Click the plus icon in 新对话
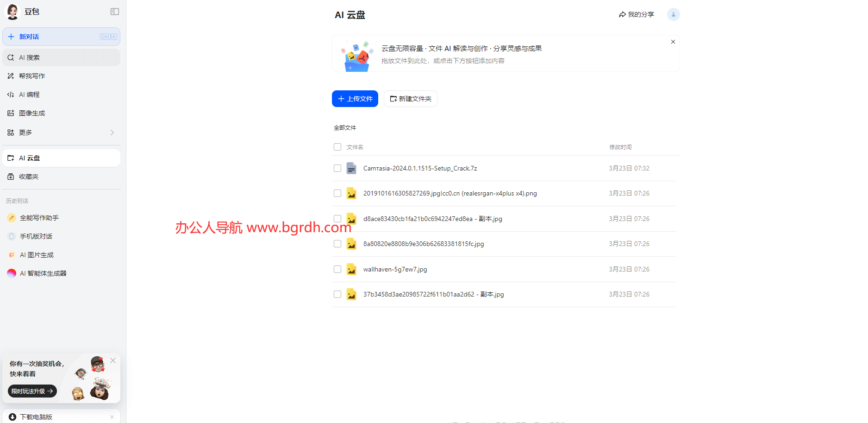868x423 pixels. [11, 37]
